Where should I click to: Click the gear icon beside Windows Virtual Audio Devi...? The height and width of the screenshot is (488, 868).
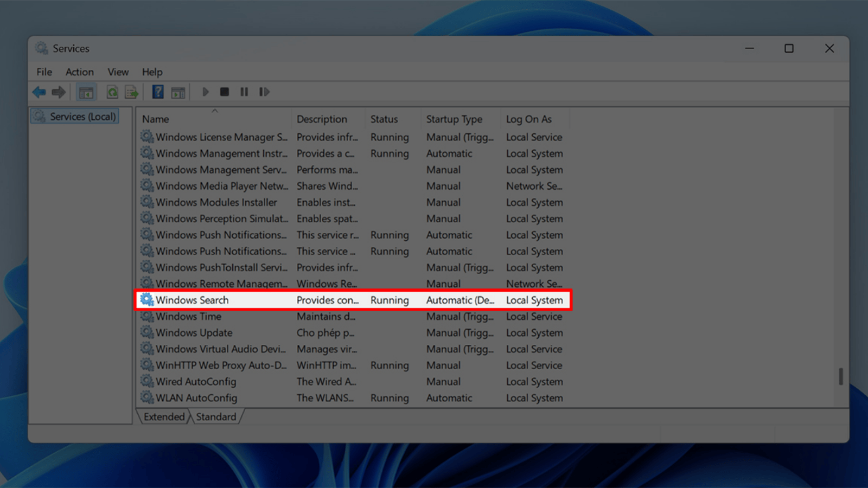pos(147,348)
